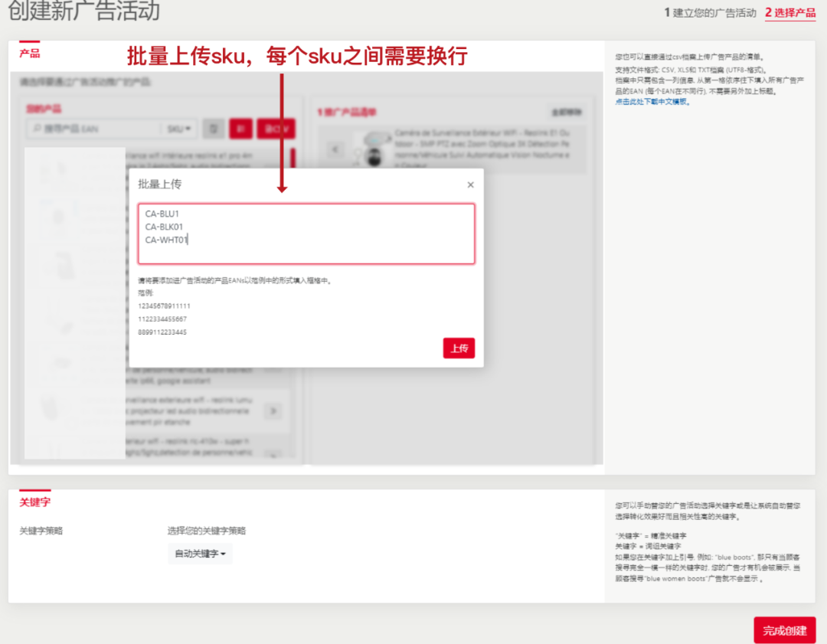
Task: Click the magnifier icon in the product search box
Action: (x=37, y=129)
